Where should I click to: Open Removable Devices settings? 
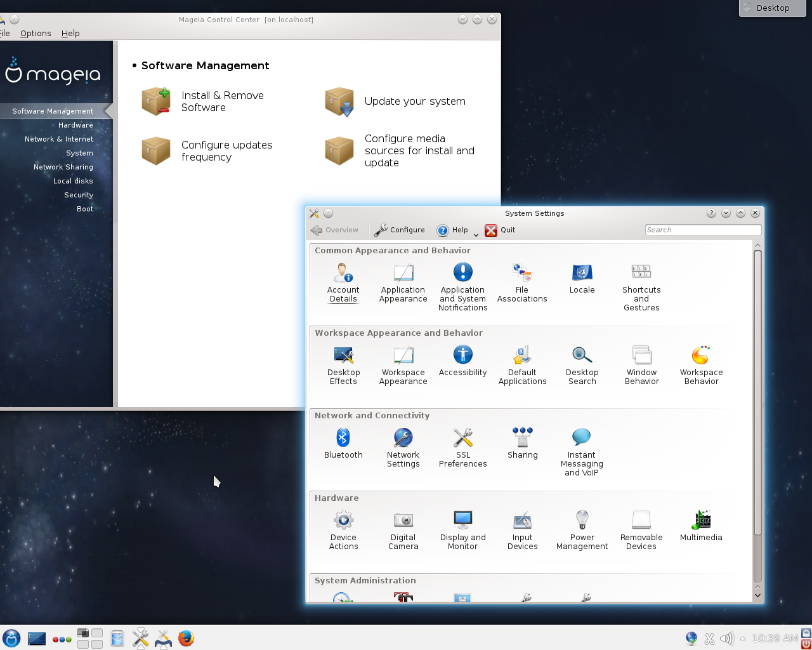tap(641, 531)
